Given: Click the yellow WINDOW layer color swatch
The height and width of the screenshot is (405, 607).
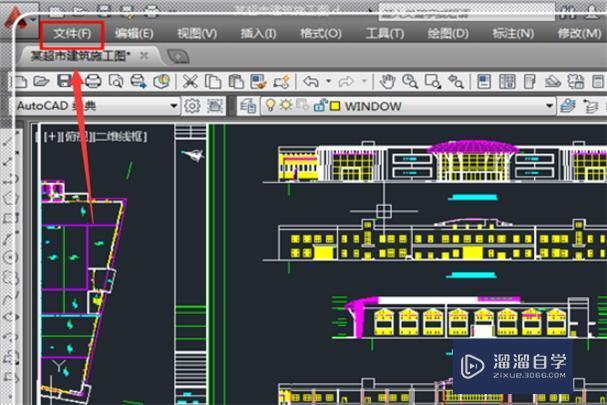Looking at the screenshot, I should coord(335,106).
